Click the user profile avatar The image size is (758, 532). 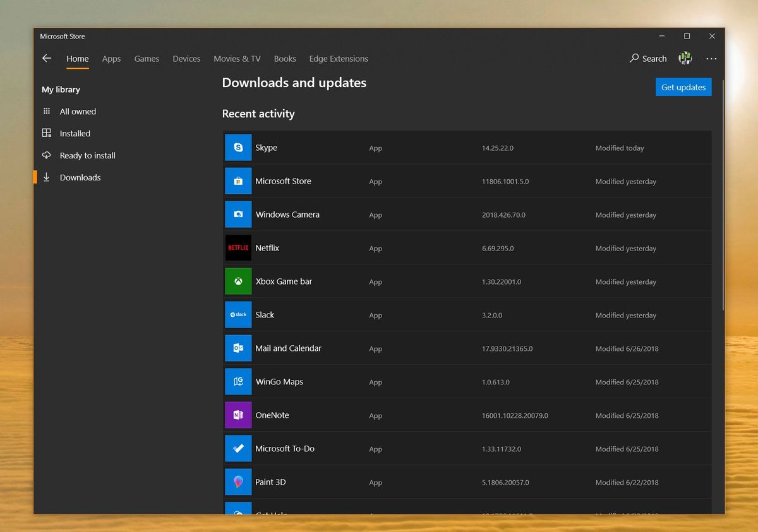point(685,58)
